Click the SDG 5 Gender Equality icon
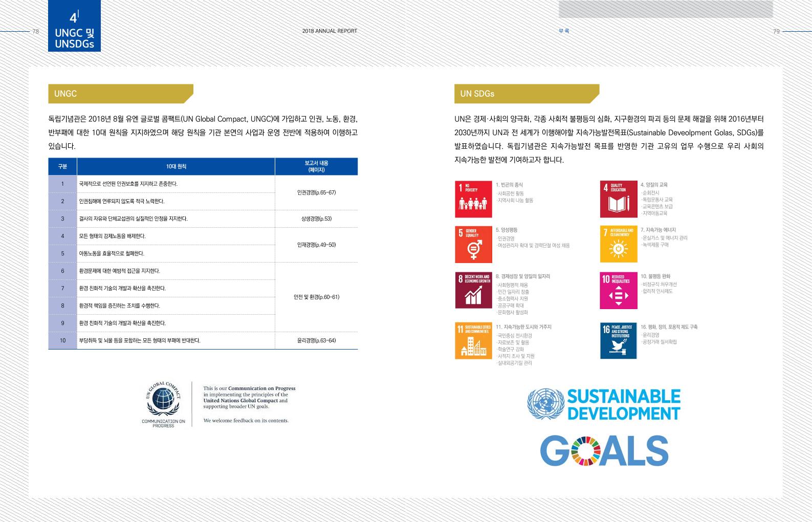The image size is (812, 522). 474,244
